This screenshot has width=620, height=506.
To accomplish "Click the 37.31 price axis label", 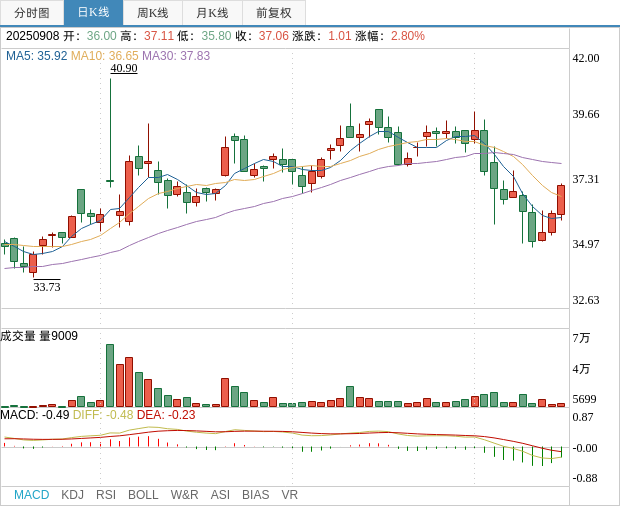I will click(x=586, y=179).
